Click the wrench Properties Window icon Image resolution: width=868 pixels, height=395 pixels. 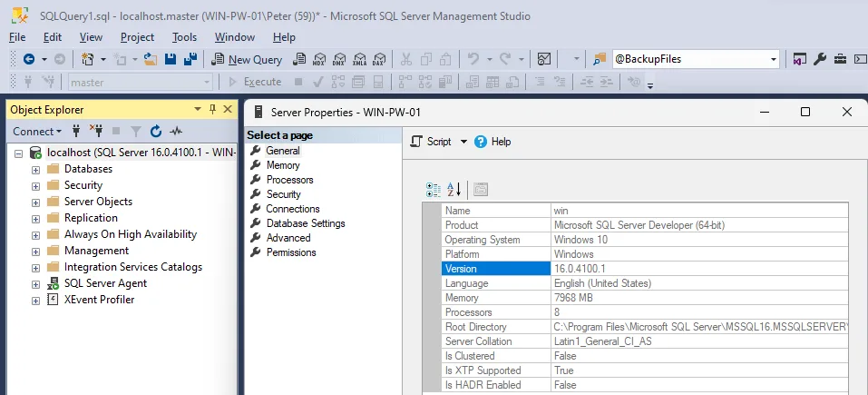point(821,59)
